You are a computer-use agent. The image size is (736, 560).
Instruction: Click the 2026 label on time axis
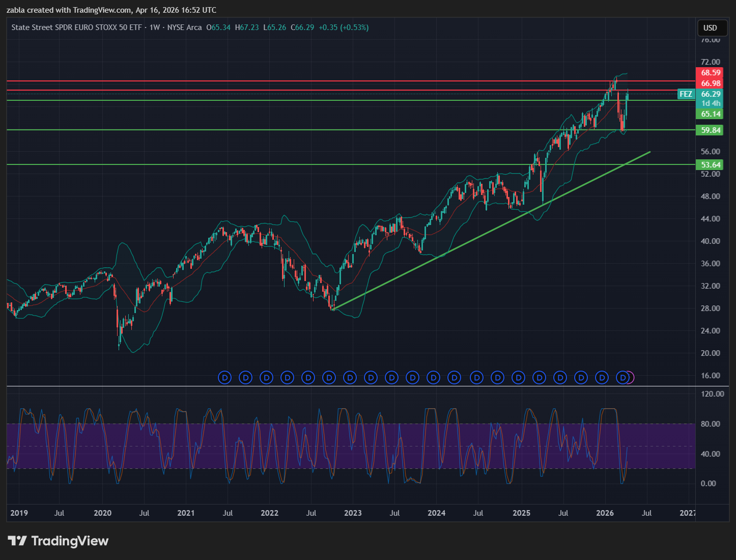point(605,513)
